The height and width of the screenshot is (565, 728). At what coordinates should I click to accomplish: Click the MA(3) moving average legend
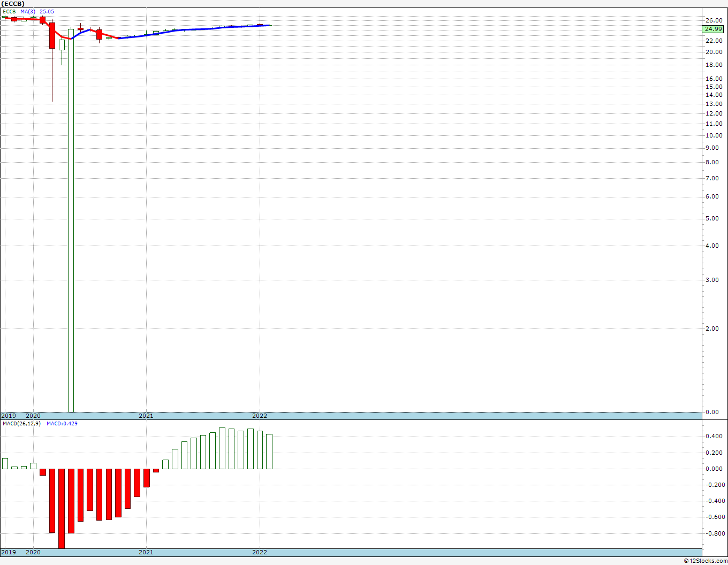[28, 11]
